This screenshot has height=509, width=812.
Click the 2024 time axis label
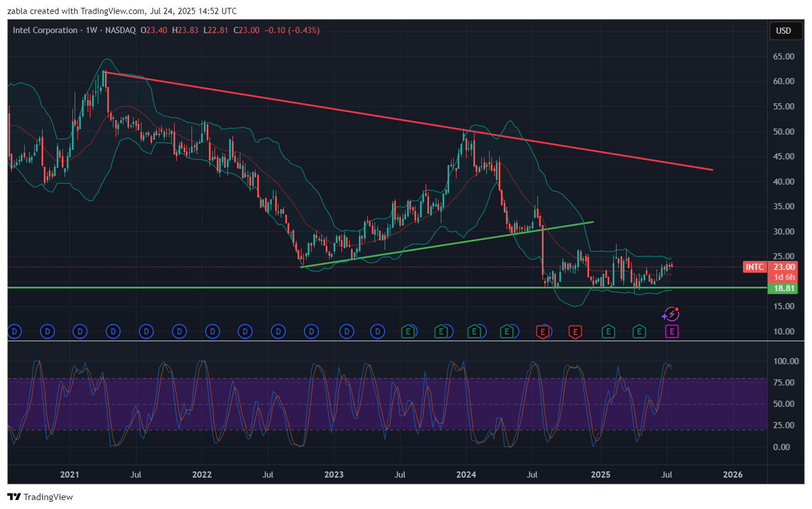[x=466, y=475]
